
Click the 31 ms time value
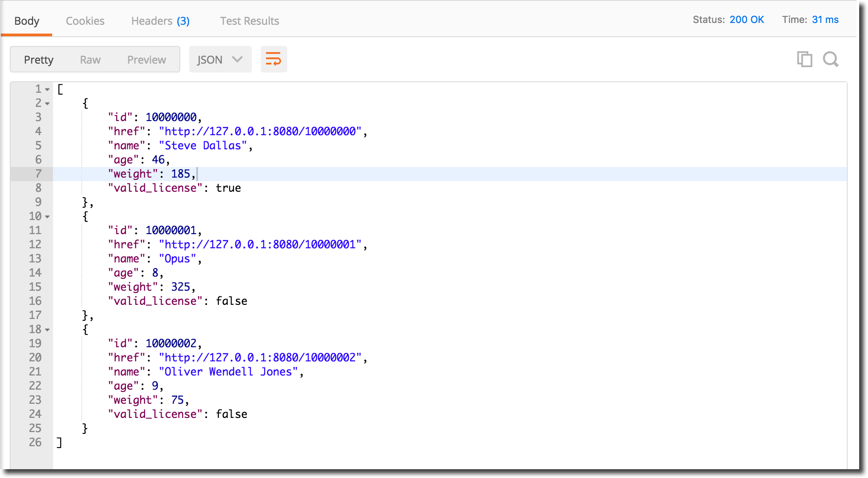(825, 19)
